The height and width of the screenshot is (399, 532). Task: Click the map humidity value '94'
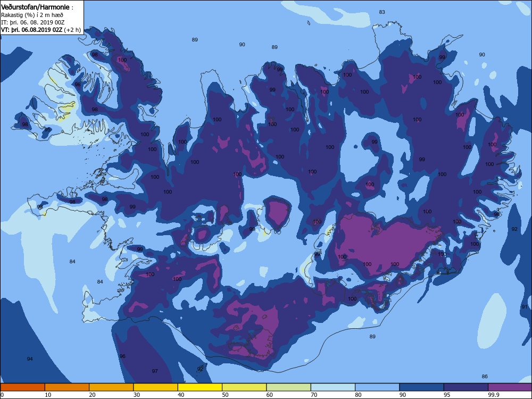click(x=30, y=359)
